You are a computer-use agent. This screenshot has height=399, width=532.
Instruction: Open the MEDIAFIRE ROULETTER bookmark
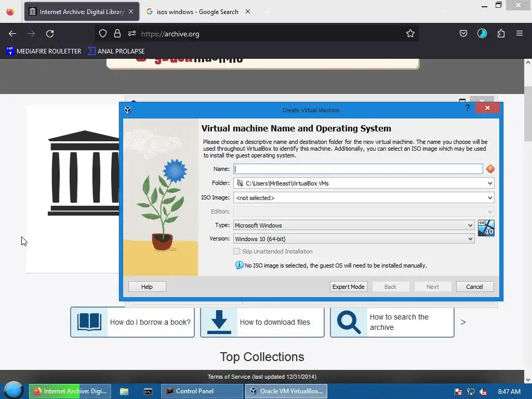pos(44,51)
